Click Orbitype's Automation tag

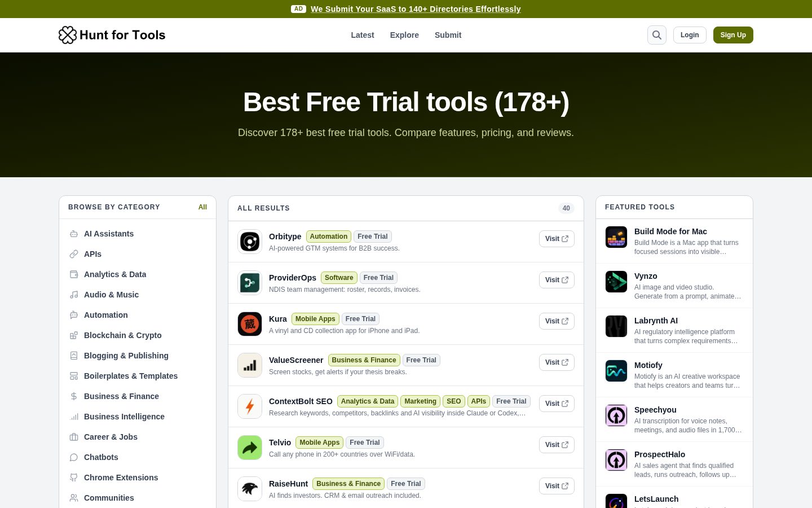329,237
